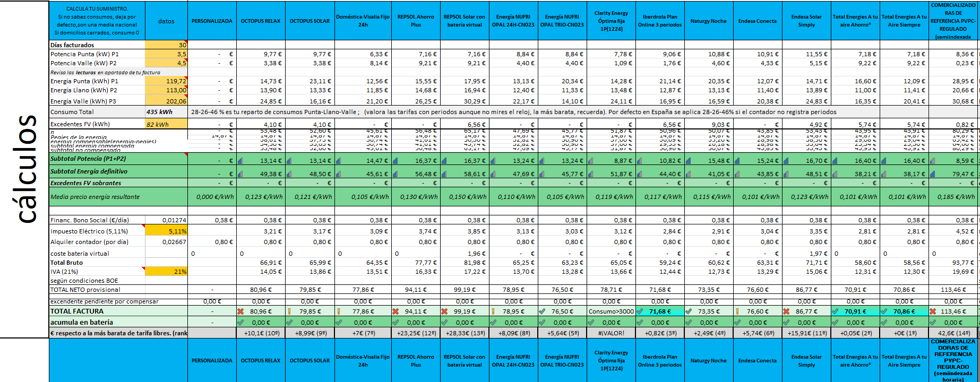Click the red X icon beside 80,96 € total
980x382 pixels.
pyautogui.click(x=240, y=311)
